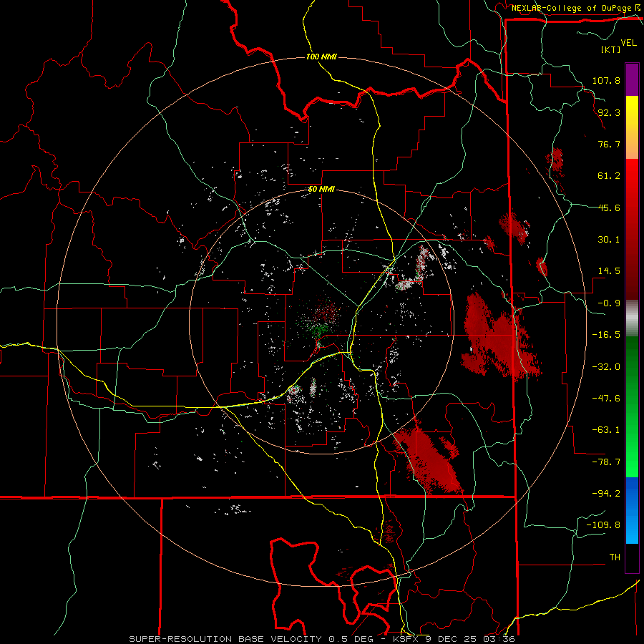The height and width of the screenshot is (644, 644).
Task: Click the TH legend label
Action: pos(615,557)
